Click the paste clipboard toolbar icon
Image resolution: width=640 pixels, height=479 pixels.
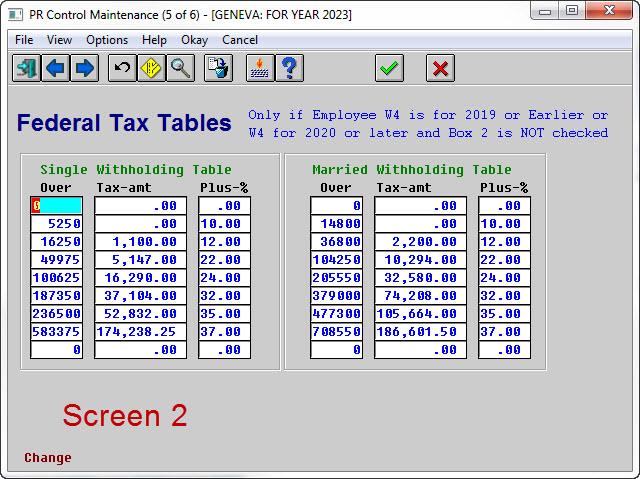click(x=218, y=68)
